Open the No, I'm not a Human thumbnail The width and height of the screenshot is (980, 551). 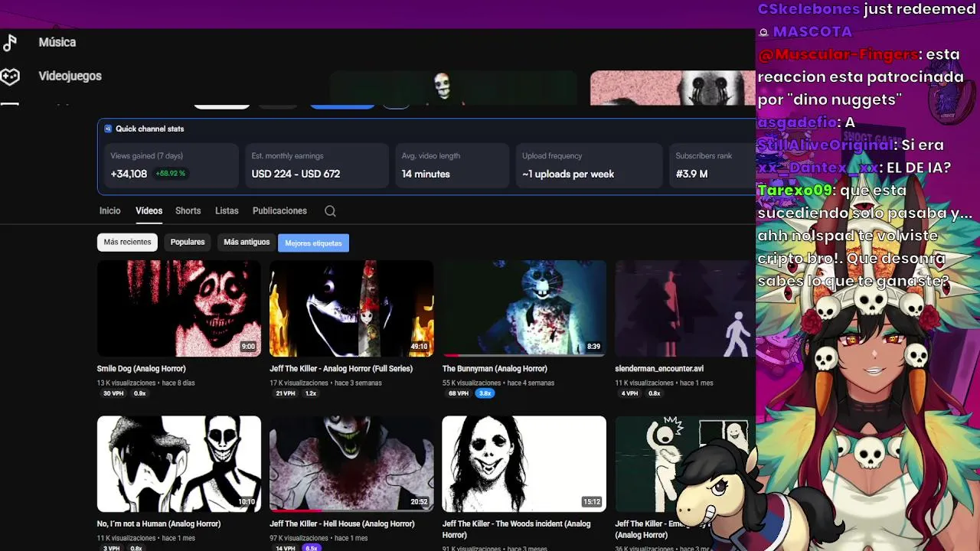pyautogui.click(x=178, y=464)
